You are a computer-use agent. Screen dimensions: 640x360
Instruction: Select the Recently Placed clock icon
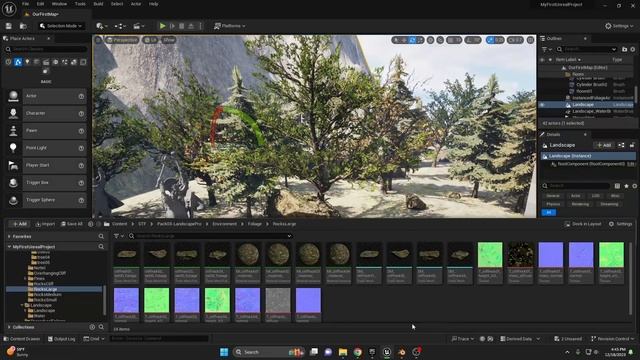pos(9,62)
